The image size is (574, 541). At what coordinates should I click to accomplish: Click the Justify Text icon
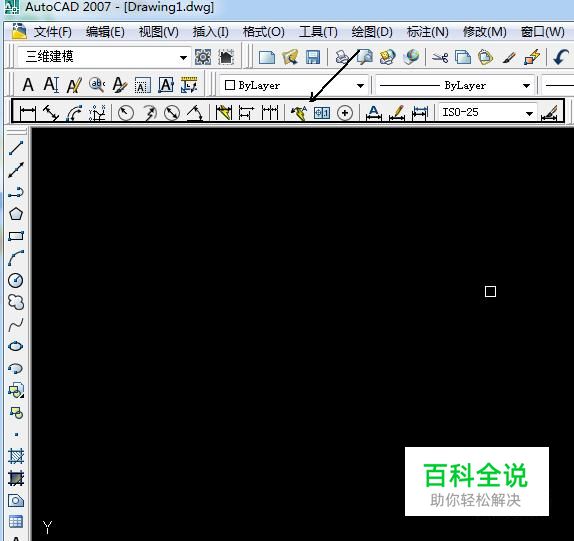click(x=166, y=85)
